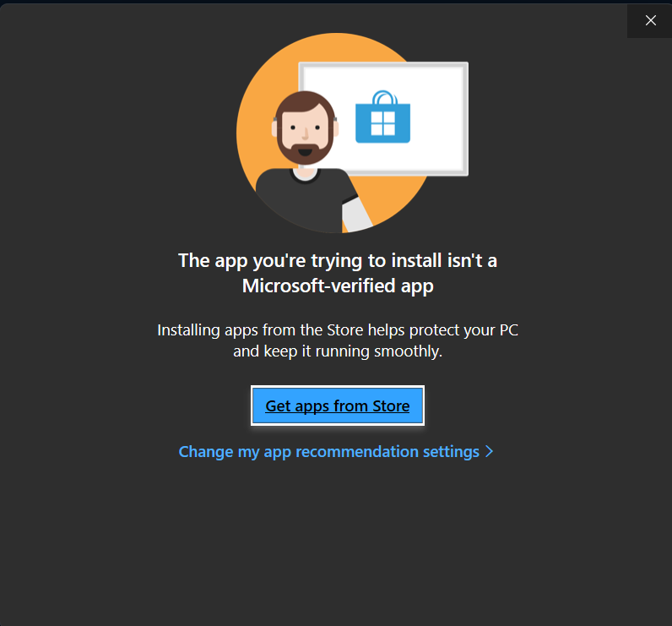The width and height of the screenshot is (672, 626).
Task: Open Change my app recommendation settings link
Action: tap(328, 452)
